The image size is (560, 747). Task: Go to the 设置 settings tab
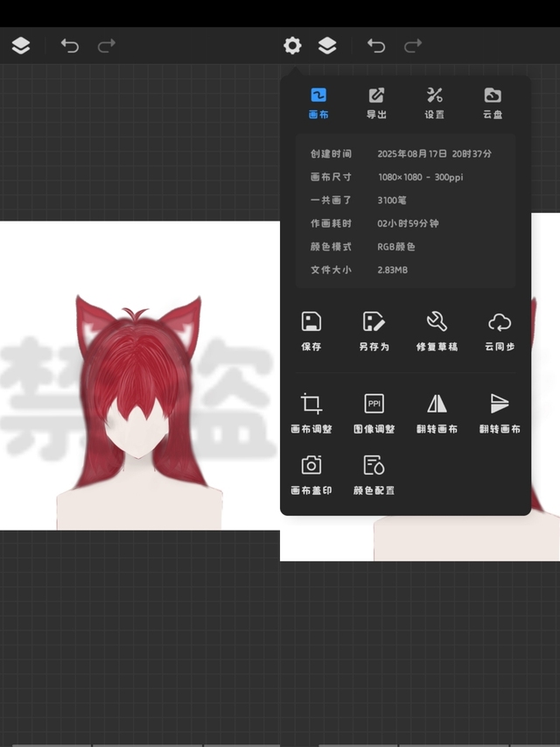pyautogui.click(x=435, y=102)
